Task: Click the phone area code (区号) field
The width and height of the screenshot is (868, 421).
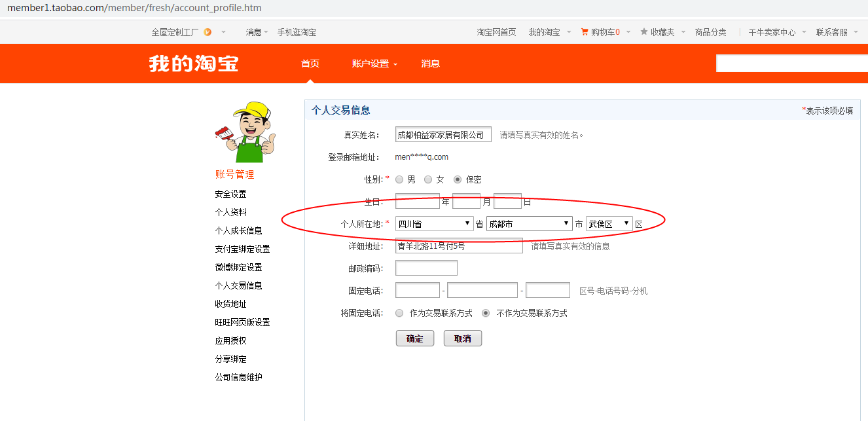Action: coord(418,290)
